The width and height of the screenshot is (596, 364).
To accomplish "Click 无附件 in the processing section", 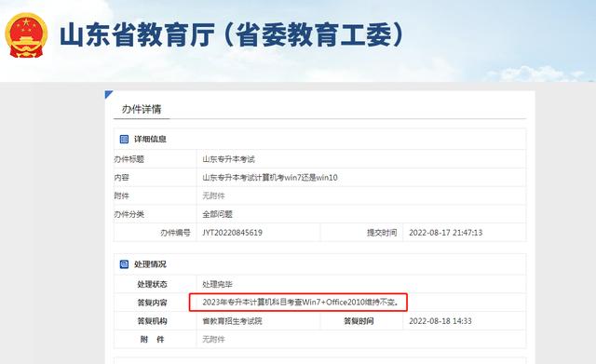I will (x=213, y=339).
